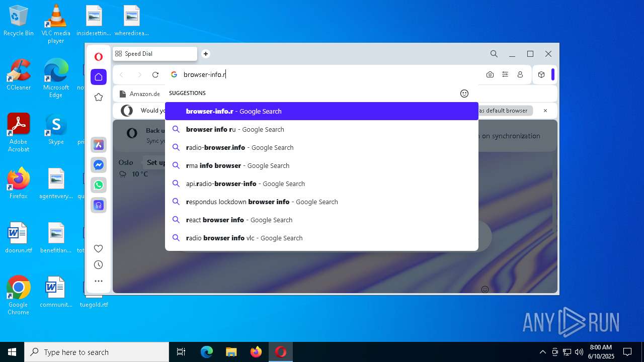Screen dimensions: 644x362
Task: Select suggestion "radio browser info vlc"
Action: 321,238
